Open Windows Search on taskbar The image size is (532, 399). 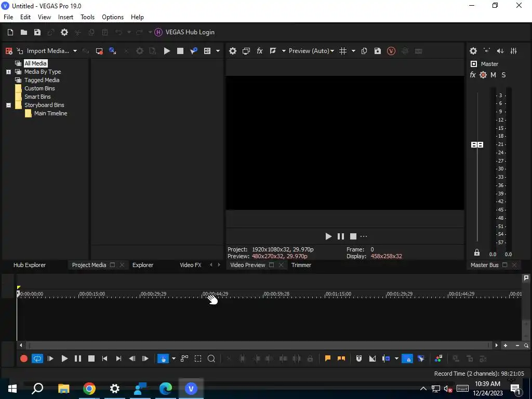37,389
